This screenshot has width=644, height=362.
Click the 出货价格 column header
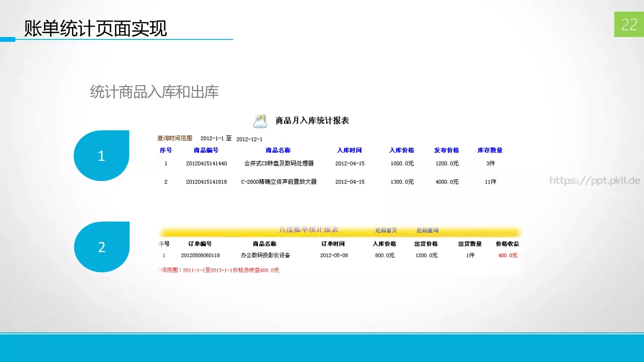[x=426, y=244]
